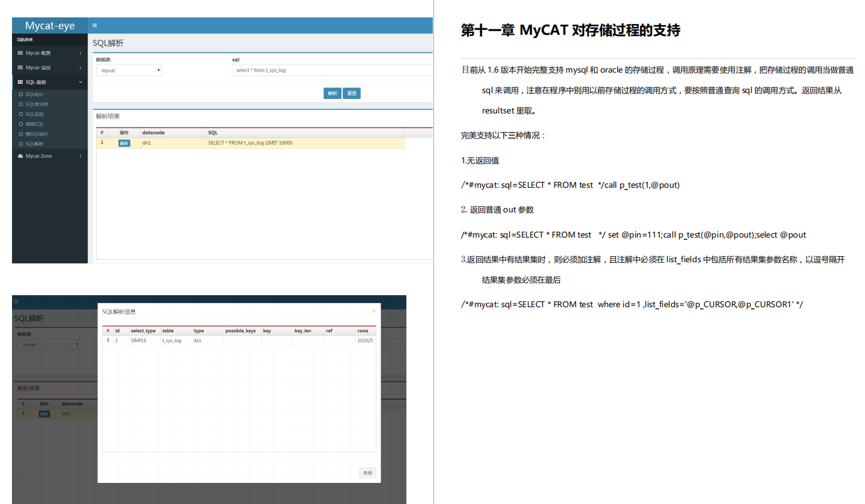865x504 pixels.
Task: Click the dimmed 解析 row button behind the dialog
Action: pyautogui.click(x=44, y=414)
